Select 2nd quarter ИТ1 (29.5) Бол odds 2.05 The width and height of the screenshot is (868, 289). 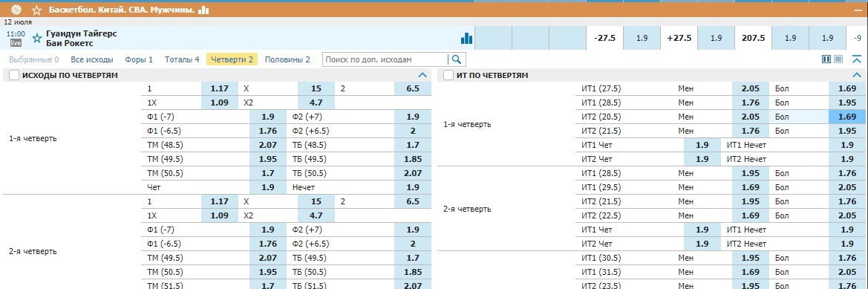tap(847, 188)
